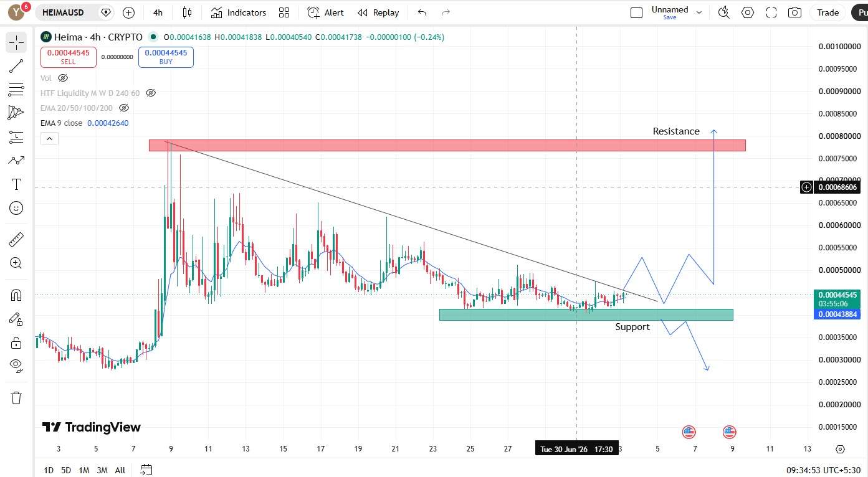Open the emoji icons tool
Screen dimensions: 868x477
17,207
